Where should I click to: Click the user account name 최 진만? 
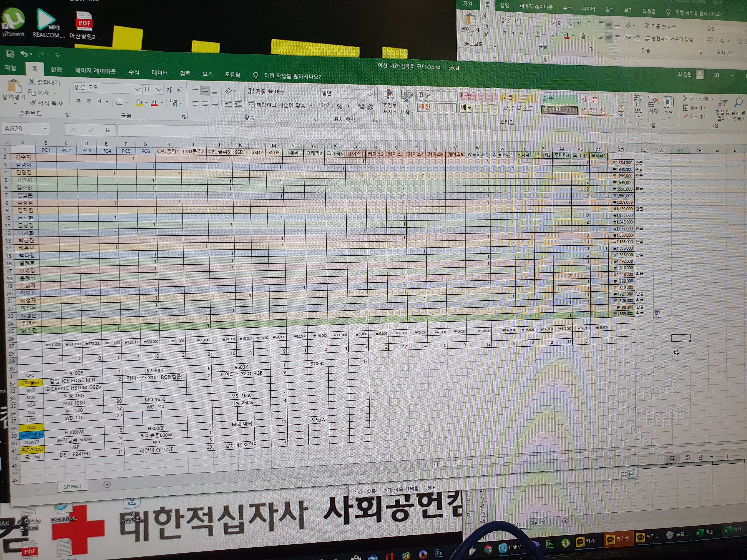(685, 74)
